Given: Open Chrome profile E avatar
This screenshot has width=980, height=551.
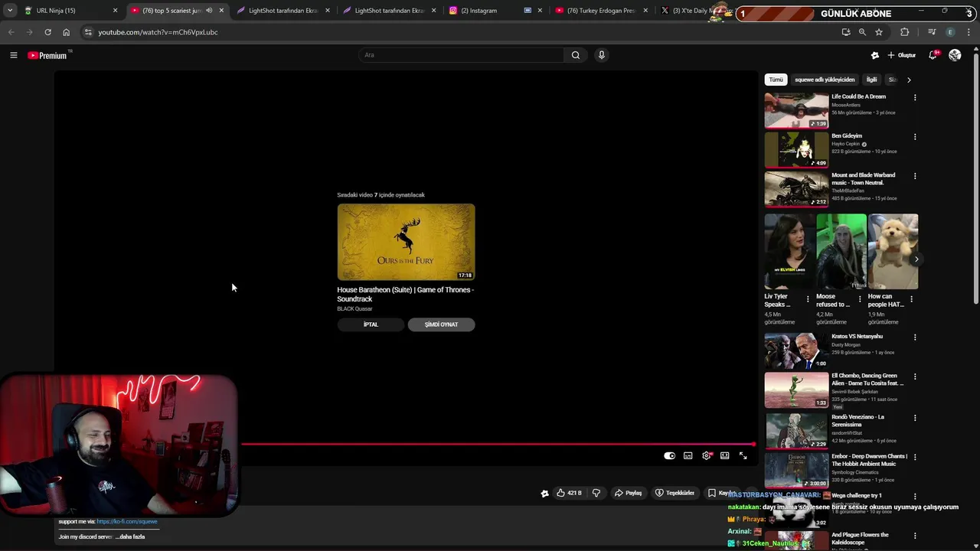Looking at the screenshot, I should coord(950,32).
